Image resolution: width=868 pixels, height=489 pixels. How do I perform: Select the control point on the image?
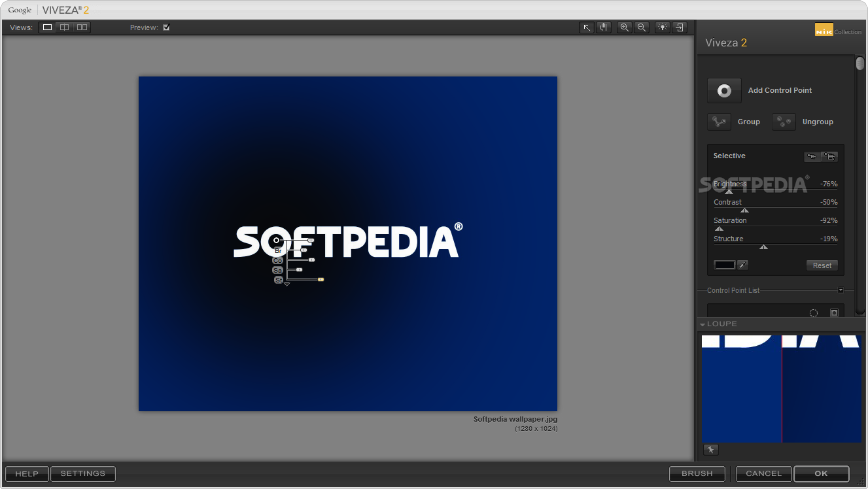point(276,241)
